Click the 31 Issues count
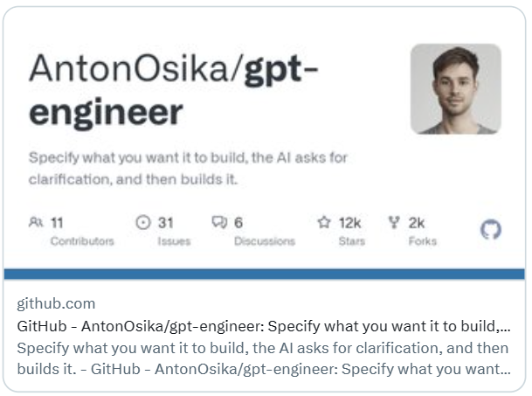Image resolution: width=532 pixels, height=396 pixels. pos(165,222)
